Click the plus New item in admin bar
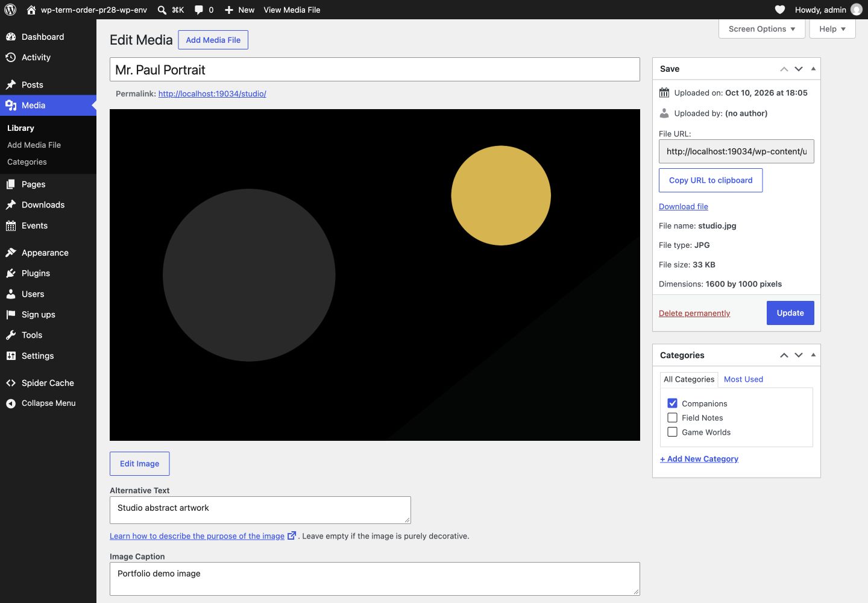Viewport: 868px width, 603px height. [239, 10]
